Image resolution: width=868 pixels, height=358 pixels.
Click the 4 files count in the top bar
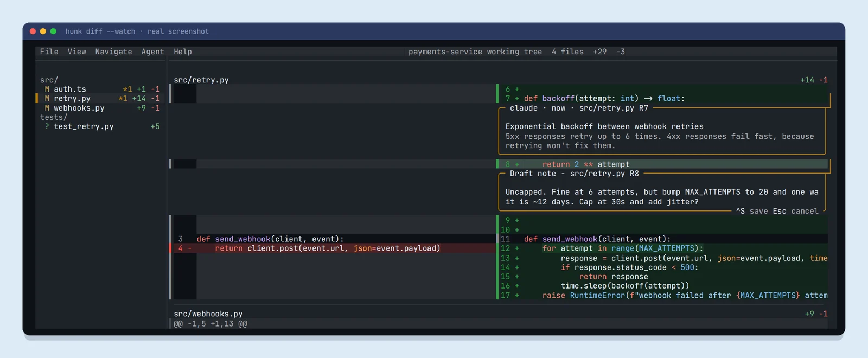click(567, 52)
